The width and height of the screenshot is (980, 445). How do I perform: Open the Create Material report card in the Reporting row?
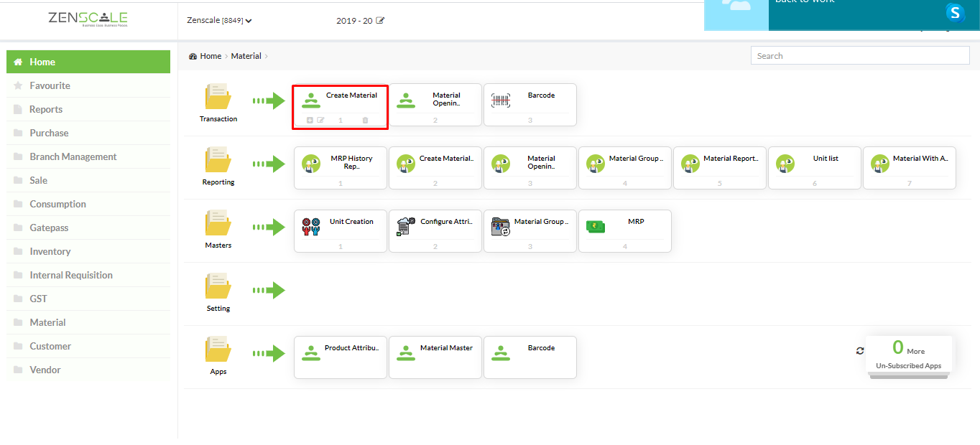click(x=435, y=168)
